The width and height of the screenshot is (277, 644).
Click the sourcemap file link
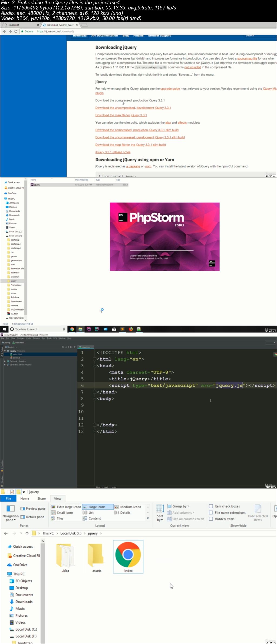coord(247,58)
